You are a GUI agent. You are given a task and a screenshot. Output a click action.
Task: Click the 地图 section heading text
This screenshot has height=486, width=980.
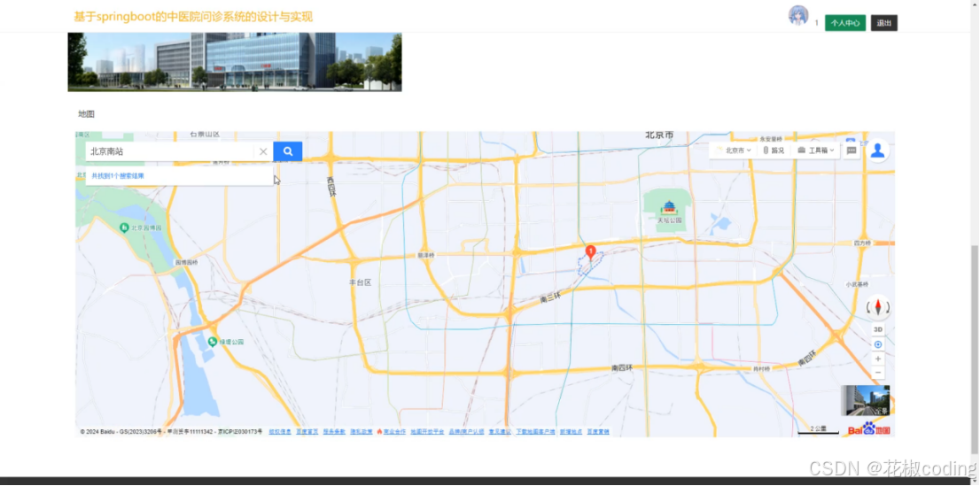click(x=86, y=113)
